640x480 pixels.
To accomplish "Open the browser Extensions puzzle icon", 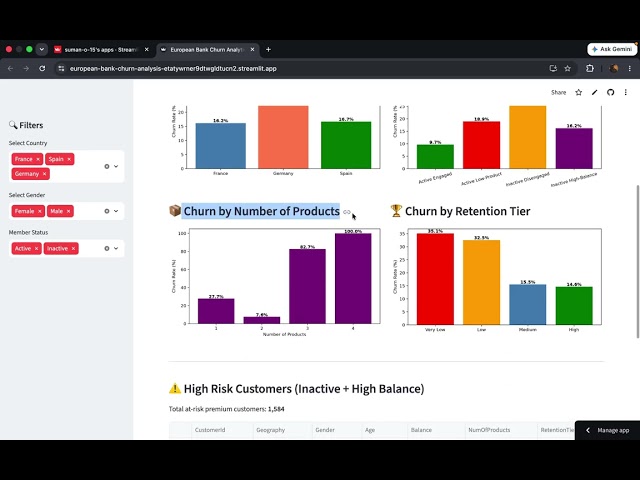I will tap(590, 69).
